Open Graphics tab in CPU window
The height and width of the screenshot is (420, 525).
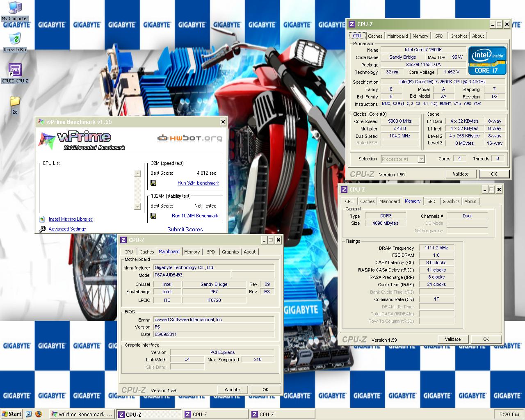tap(459, 36)
